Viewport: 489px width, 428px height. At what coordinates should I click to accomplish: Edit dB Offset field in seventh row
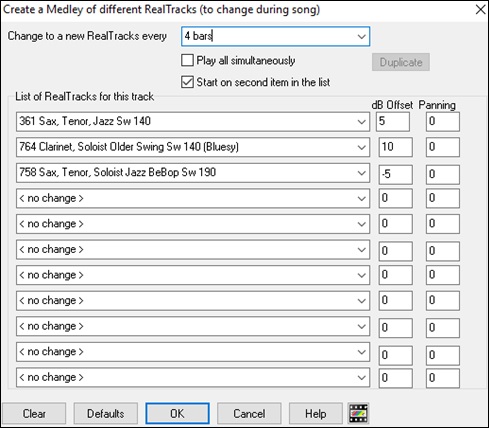point(396,275)
